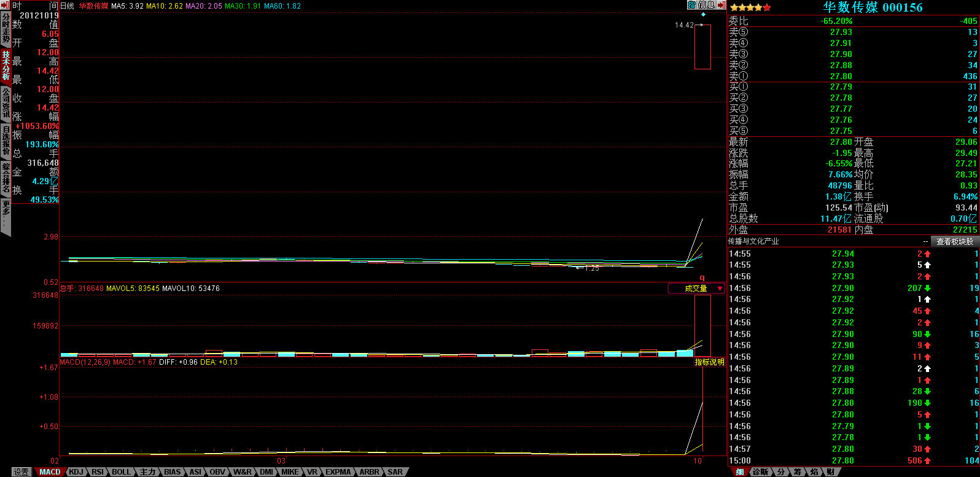The image size is (980, 477).
Task: Click the 卖⑤ ask price 27.93 row
Action: (x=853, y=32)
